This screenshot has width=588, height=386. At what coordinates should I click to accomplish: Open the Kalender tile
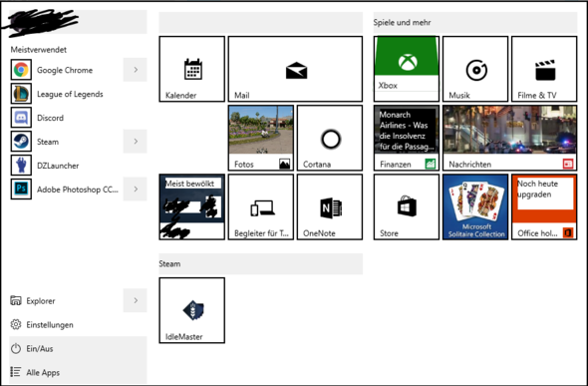tap(192, 69)
